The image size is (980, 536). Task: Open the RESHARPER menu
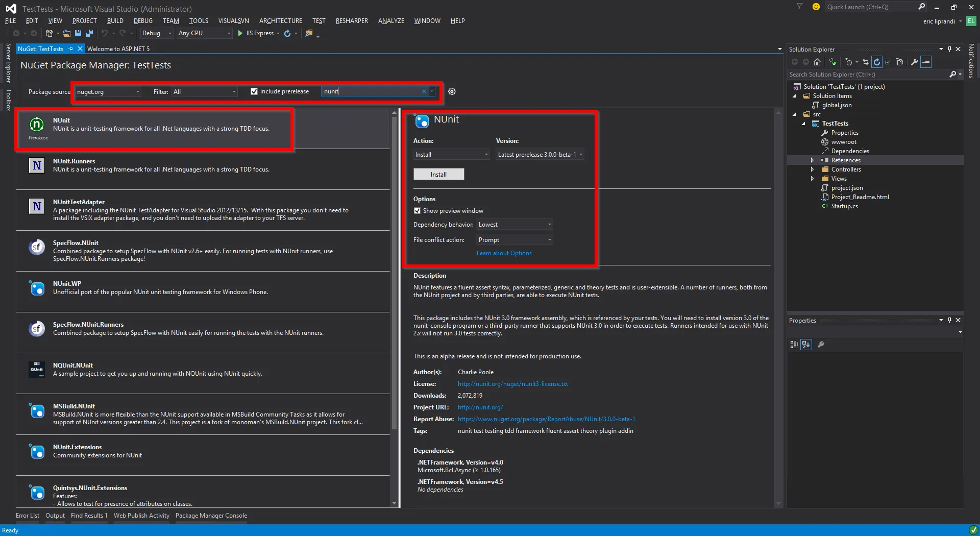(352, 21)
